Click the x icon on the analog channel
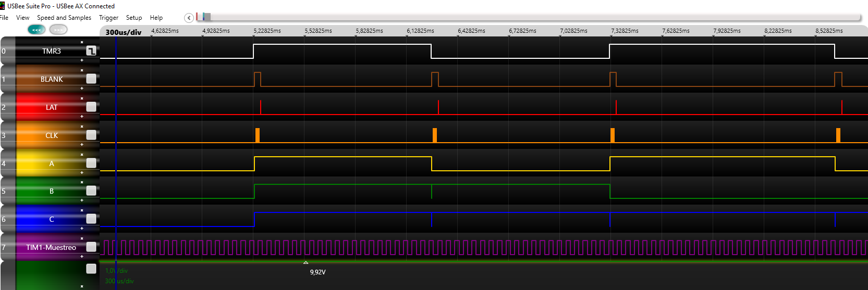The width and height of the screenshot is (868, 290). pos(82,286)
